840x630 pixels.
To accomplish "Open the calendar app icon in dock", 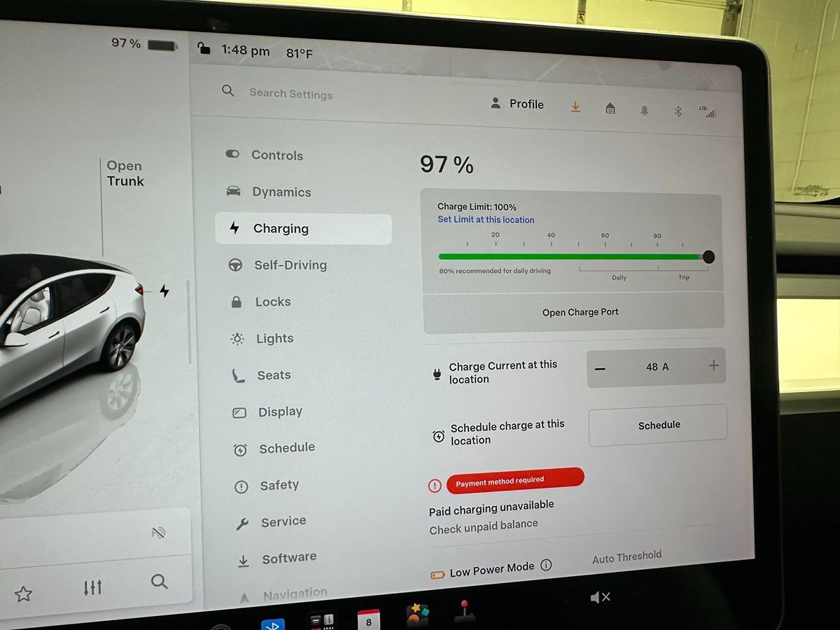I will tap(369, 620).
